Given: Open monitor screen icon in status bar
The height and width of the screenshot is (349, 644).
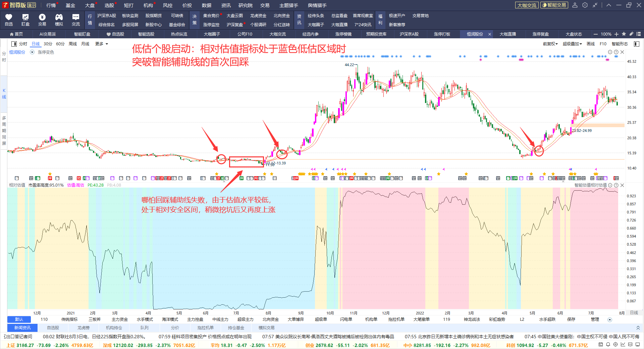Looking at the screenshot, I should click(x=638, y=344).
